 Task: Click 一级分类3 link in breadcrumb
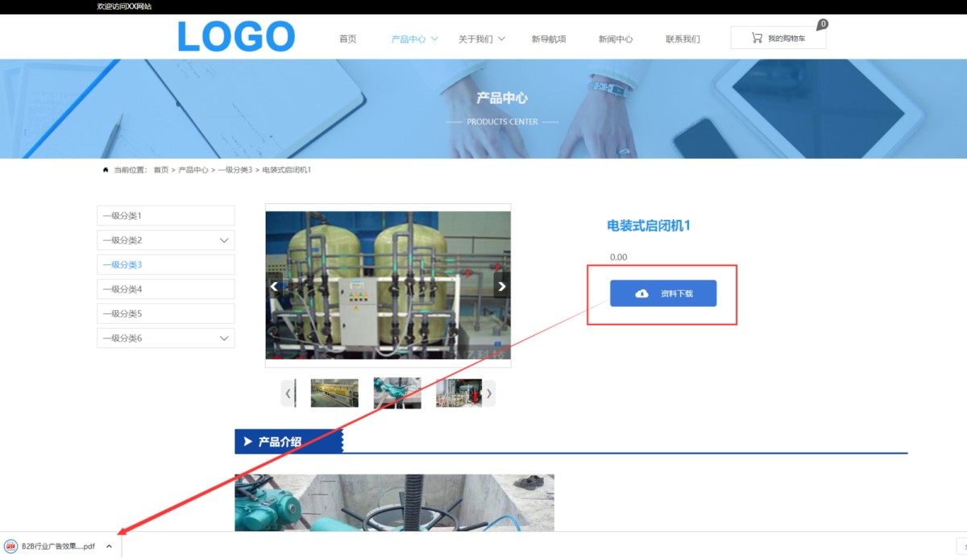point(235,170)
